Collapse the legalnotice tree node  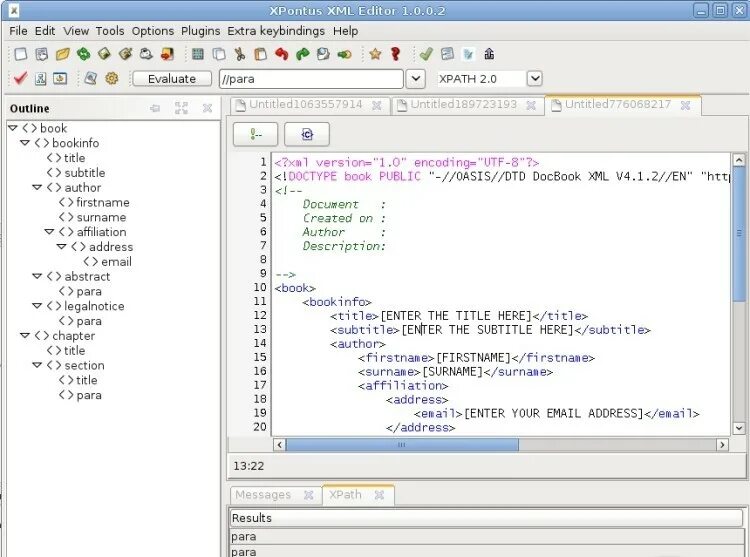click(37, 306)
